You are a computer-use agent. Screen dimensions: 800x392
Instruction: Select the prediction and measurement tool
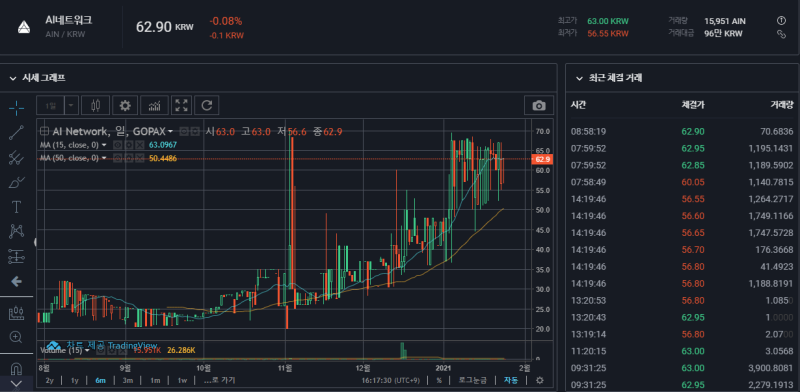point(16,256)
